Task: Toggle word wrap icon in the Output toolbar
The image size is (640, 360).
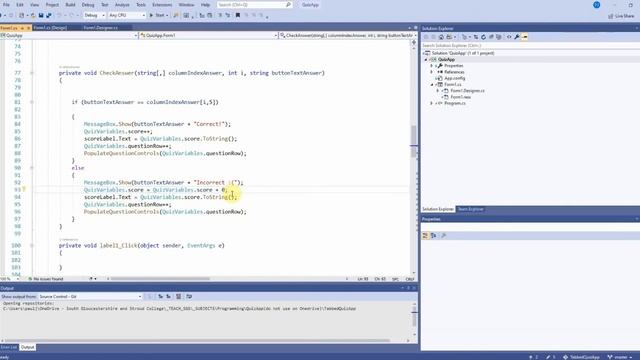Action: point(189,296)
